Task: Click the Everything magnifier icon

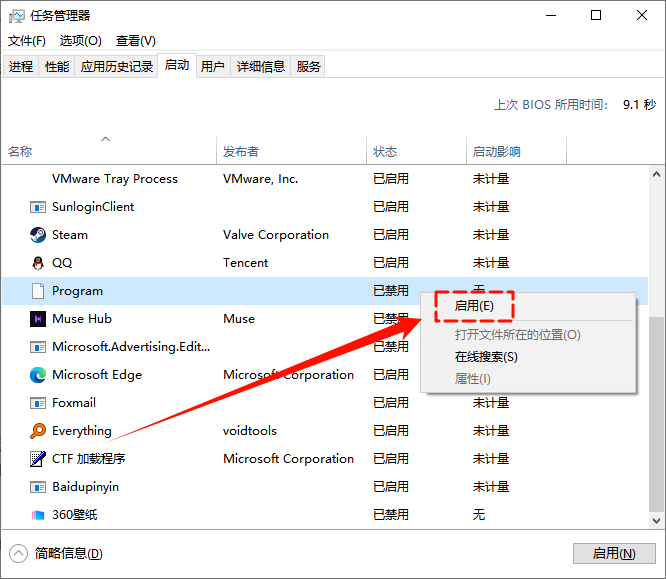Action: point(38,431)
